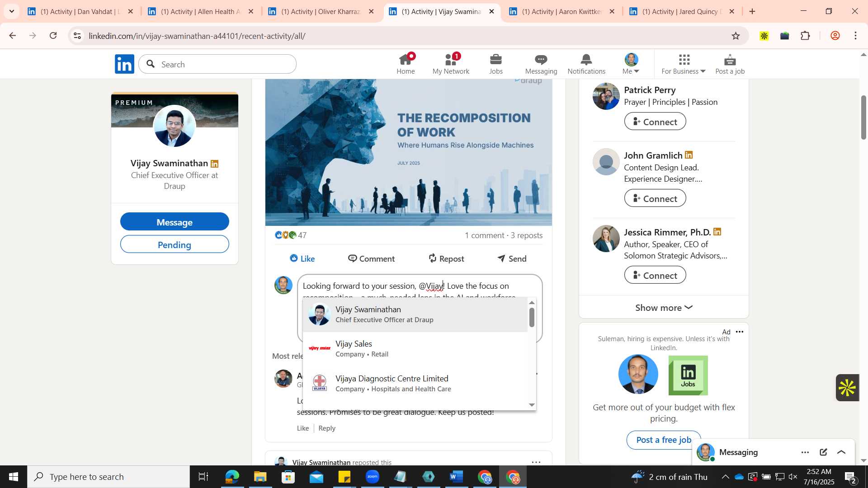Image resolution: width=868 pixels, height=488 pixels.
Task: Open Messaging overlay options dots
Action: pos(805,452)
